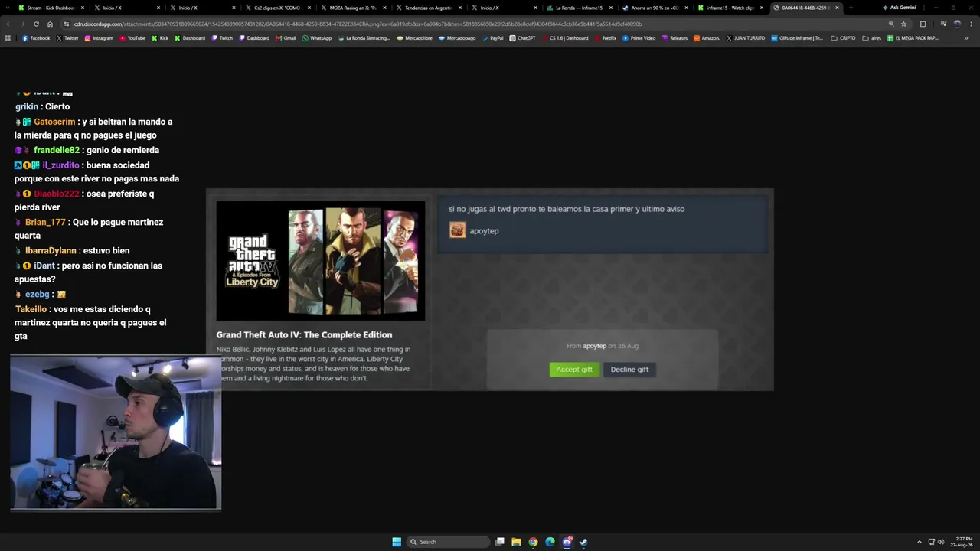Click the username Diaablo222 in chat
The image size is (980, 551).
tap(57, 194)
